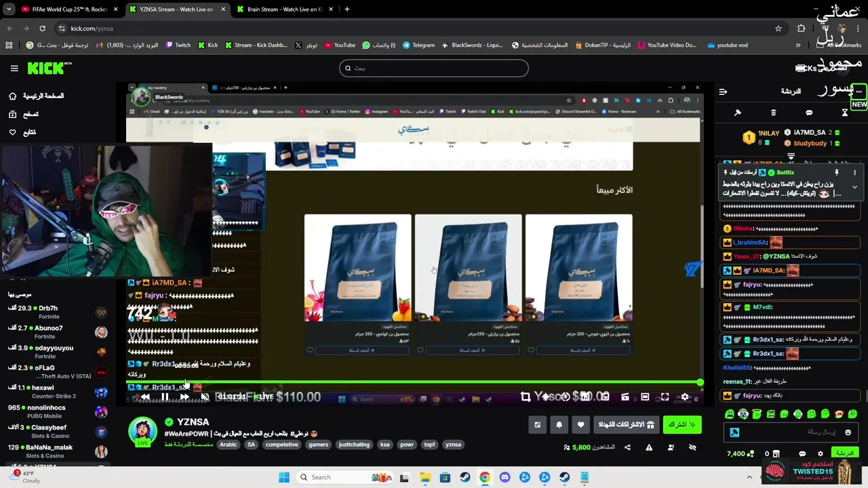Focus the Kick search field
Screen dimensions: 868x488
coord(434,68)
